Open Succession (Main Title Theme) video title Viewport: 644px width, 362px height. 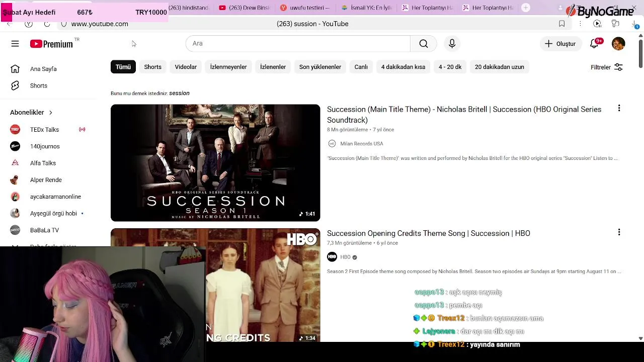[464, 115]
